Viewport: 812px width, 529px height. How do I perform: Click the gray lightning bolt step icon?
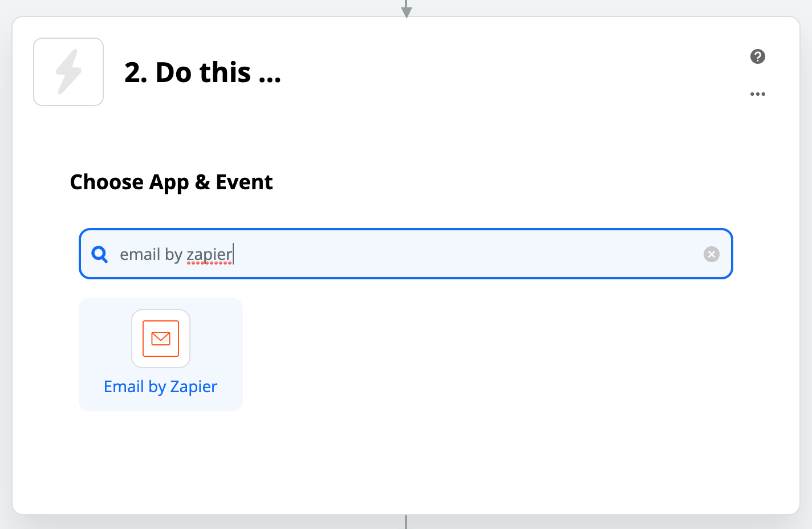(68, 72)
